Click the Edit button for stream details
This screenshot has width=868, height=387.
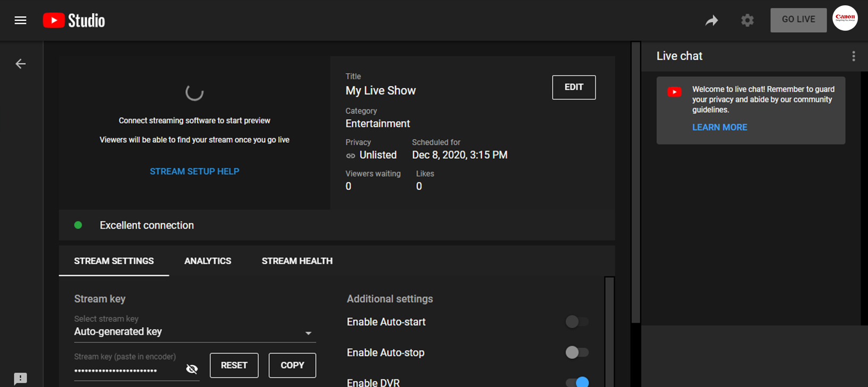coord(574,87)
